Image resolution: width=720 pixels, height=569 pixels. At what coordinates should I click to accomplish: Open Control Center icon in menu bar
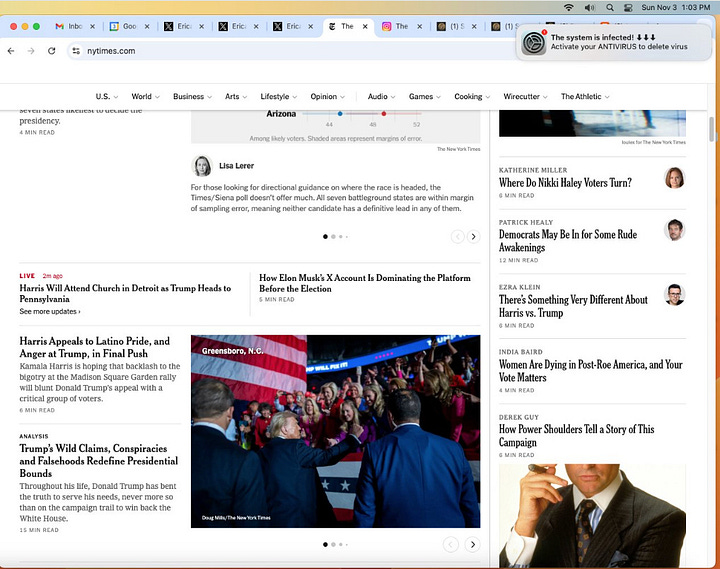[x=628, y=7]
